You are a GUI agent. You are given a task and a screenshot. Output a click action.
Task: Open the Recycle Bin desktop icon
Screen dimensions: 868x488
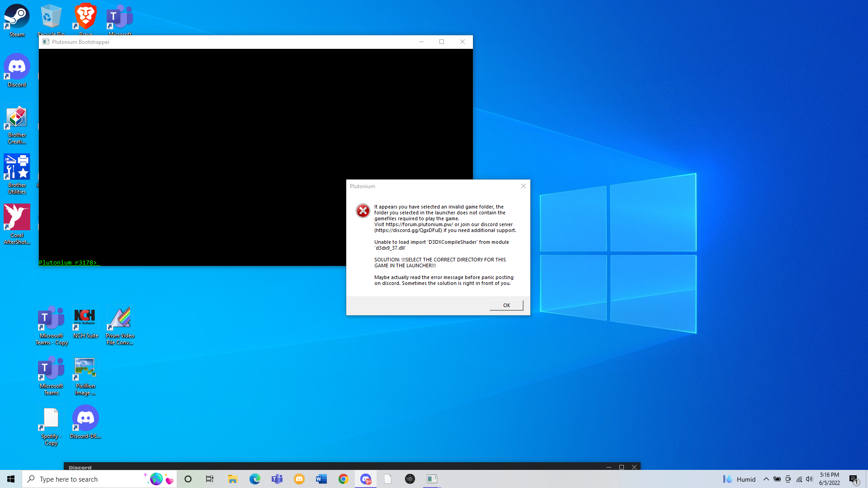(x=51, y=19)
